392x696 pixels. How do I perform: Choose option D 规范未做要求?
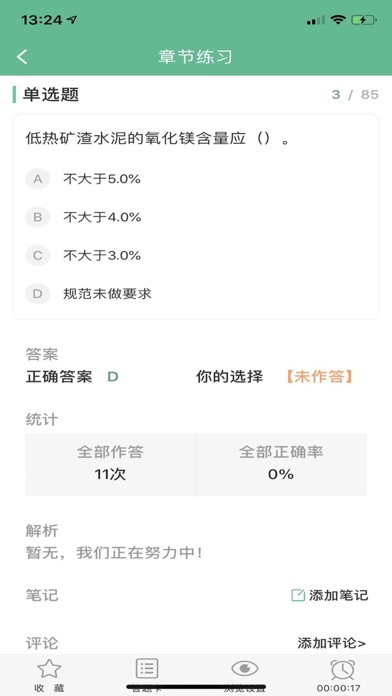pos(196,293)
